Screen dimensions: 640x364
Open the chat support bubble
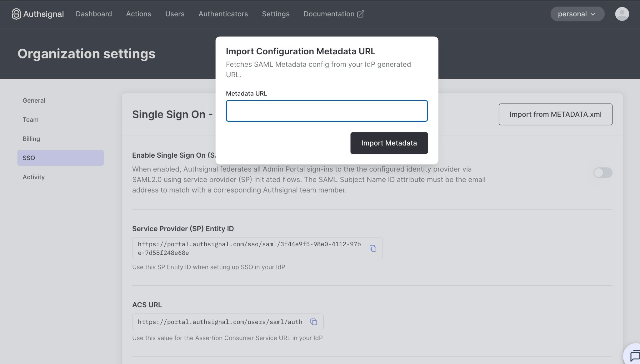635,356
